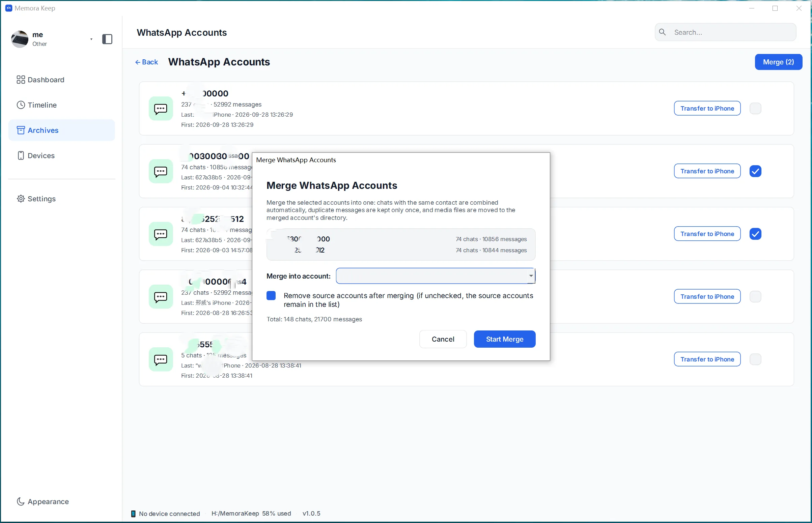Open the Devices section
The width and height of the screenshot is (812, 523).
(61, 155)
